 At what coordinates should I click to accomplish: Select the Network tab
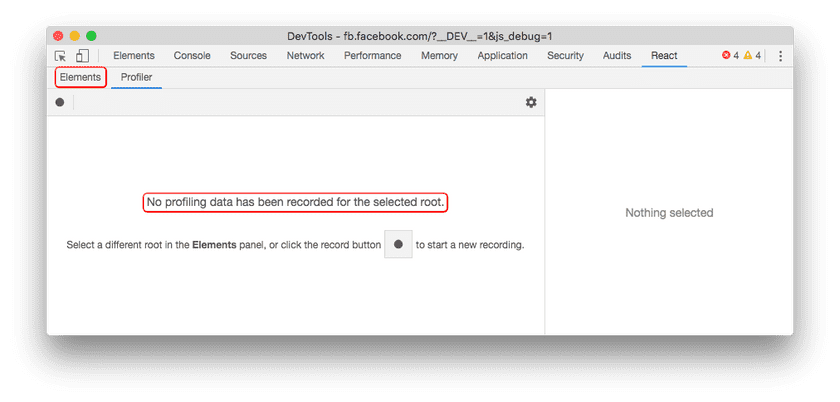click(x=305, y=56)
